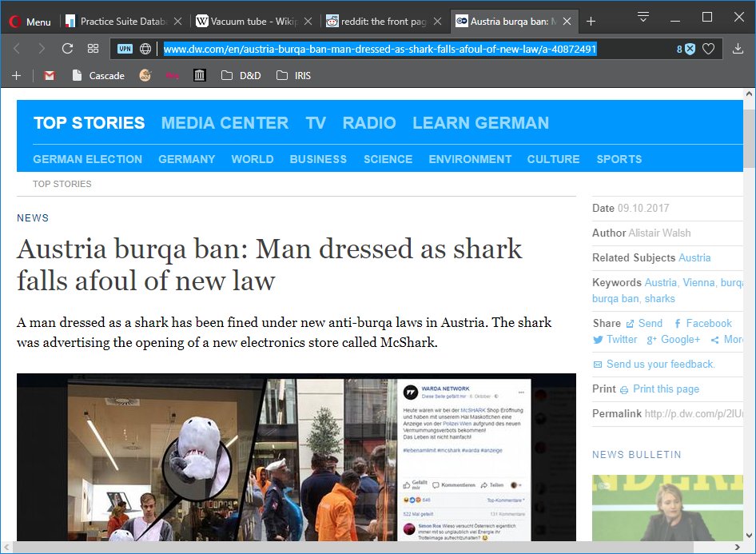Image resolution: width=756 pixels, height=554 pixels.
Task: Click the article headline text
Action: pyautogui.click(x=269, y=265)
